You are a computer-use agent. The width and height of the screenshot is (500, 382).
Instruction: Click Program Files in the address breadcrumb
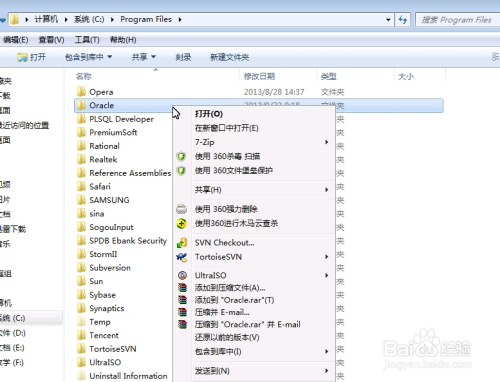(x=146, y=19)
